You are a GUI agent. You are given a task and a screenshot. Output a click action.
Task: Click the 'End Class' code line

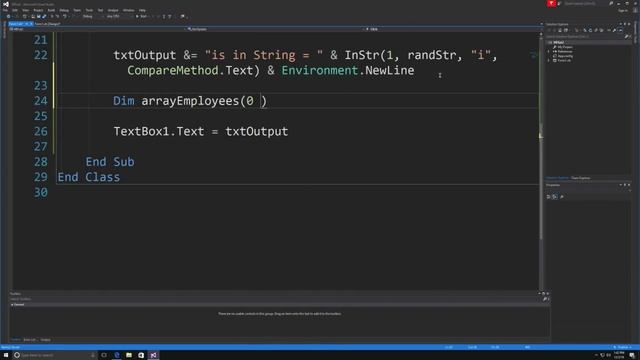(x=89, y=177)
